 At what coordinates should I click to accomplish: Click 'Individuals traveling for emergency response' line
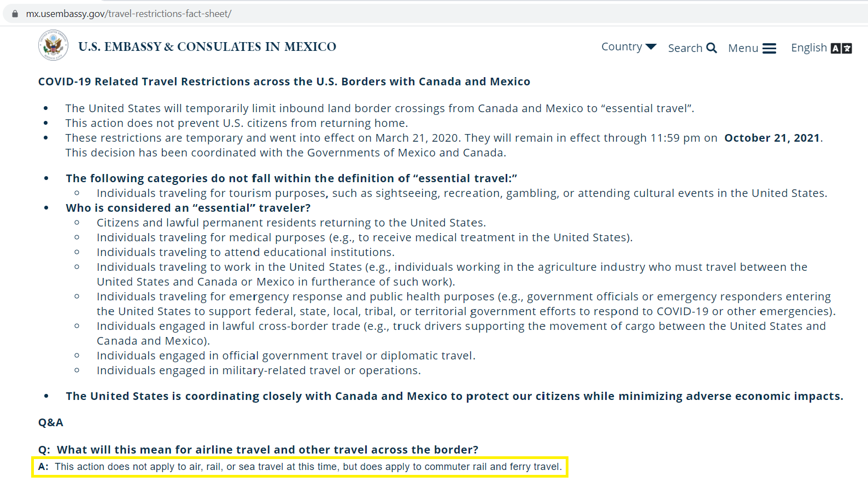pos(466,304)
